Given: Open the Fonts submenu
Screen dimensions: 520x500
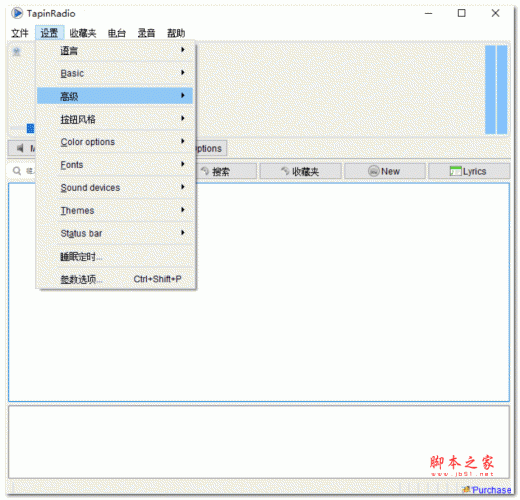Looking at the screenshot, I should point(115,165).
